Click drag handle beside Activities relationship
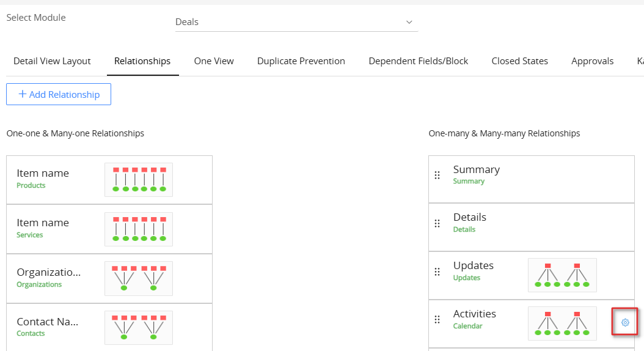The height and width of the screenshot is (351, 644). click(437, 319)
